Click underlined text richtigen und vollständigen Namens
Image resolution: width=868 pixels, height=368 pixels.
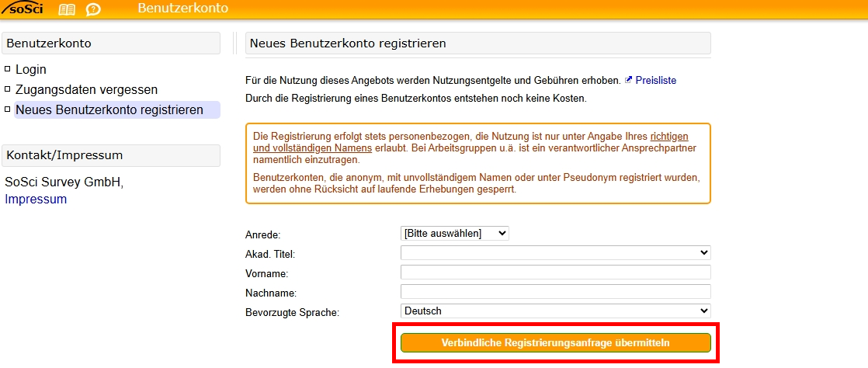pyautogui.click(x=471, y=142)
